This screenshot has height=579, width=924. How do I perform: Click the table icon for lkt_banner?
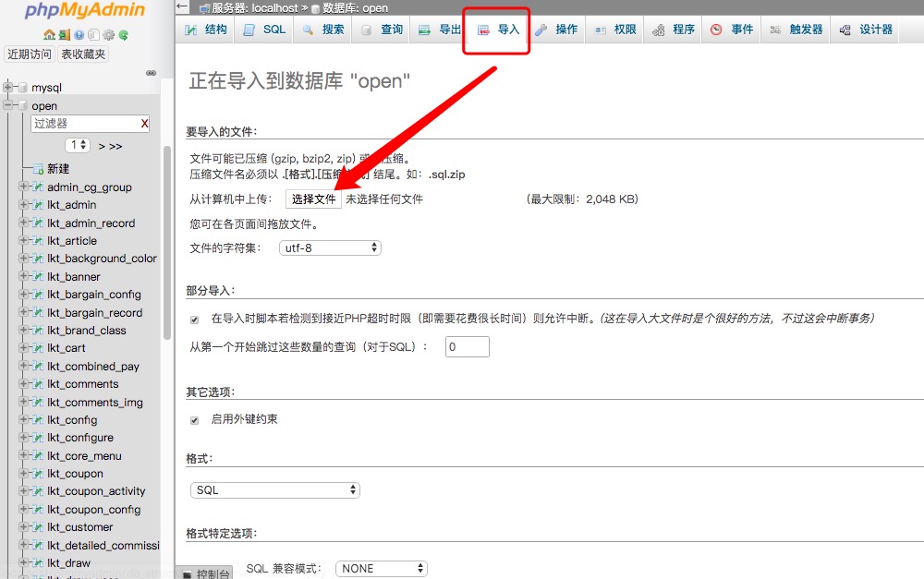[x=38, y=276]
